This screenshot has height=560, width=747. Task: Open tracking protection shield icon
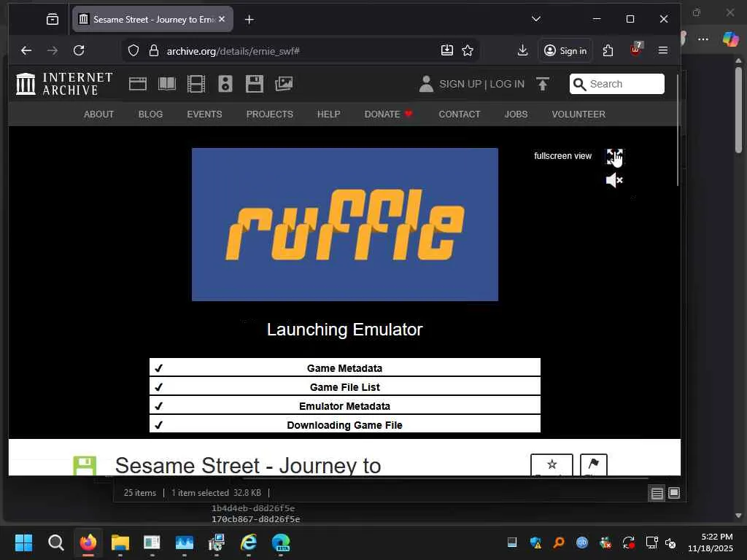[133, 50]
